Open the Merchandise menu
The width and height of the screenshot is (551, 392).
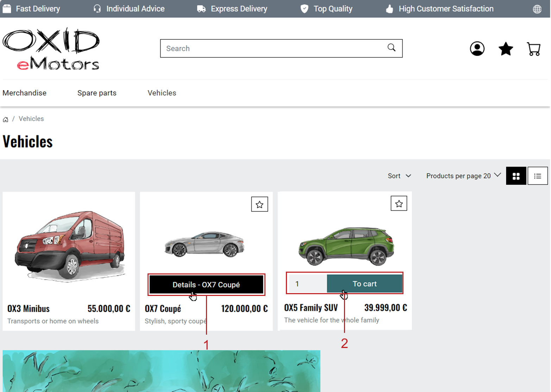click(25, 93)
